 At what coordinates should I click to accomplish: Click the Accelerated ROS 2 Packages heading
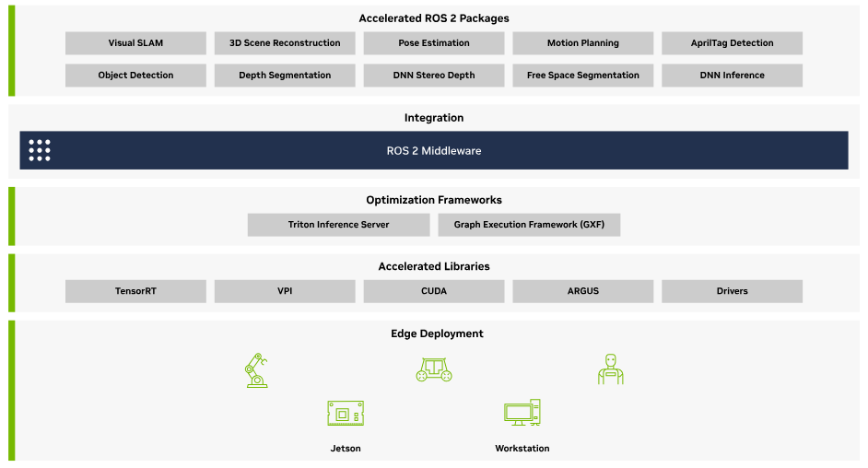point(434,18)
